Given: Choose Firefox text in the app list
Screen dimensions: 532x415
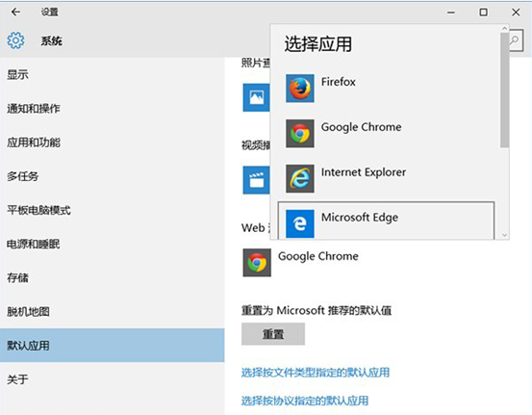Looking at the screenshot, I should pos(339,82).
